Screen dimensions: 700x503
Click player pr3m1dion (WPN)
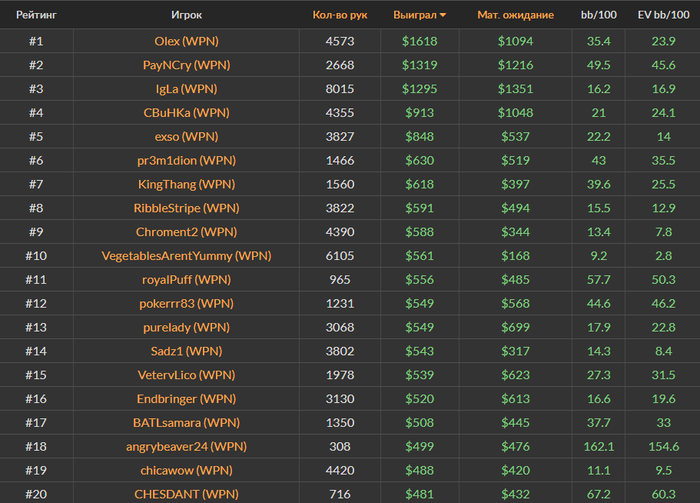pos(186,160)
